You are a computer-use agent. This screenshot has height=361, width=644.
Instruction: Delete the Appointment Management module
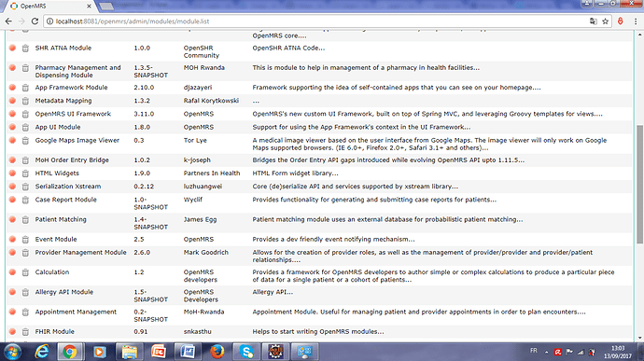[x=25, y=312]
